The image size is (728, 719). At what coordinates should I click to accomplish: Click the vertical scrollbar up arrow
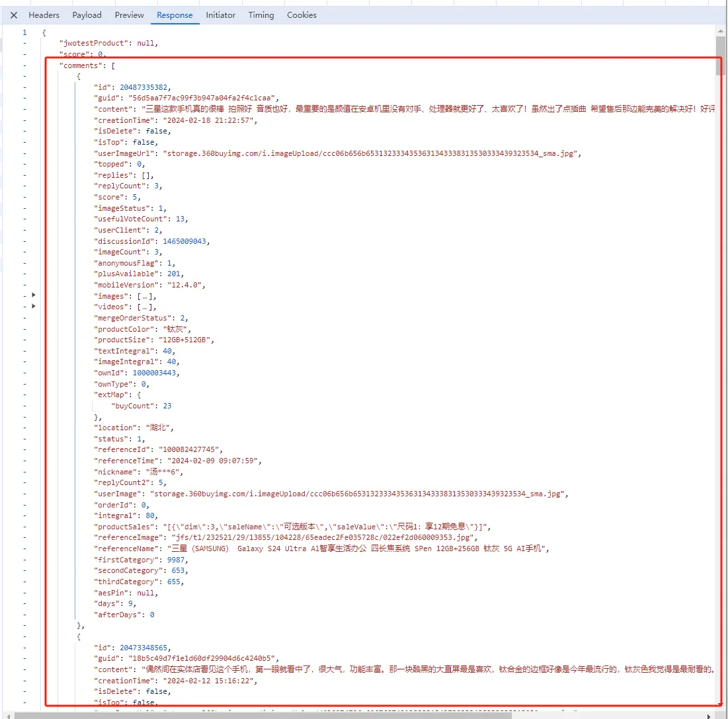pyautogui.click(x=721, y=31)
